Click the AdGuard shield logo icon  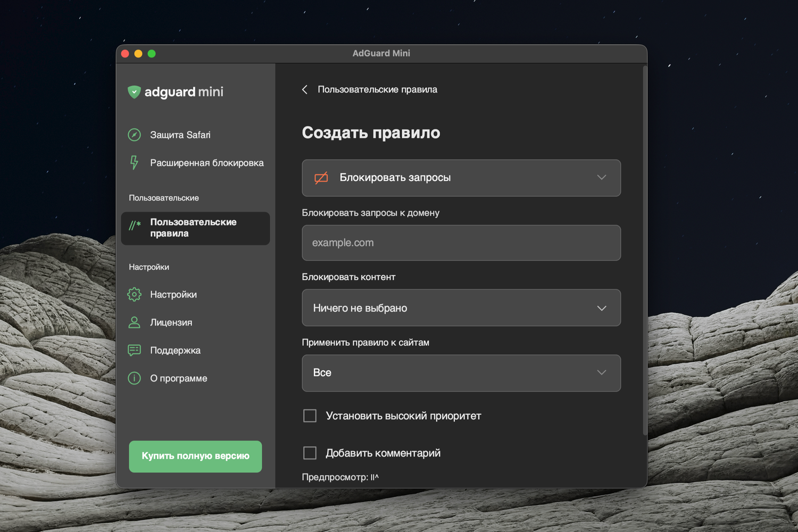coord(134,92)
